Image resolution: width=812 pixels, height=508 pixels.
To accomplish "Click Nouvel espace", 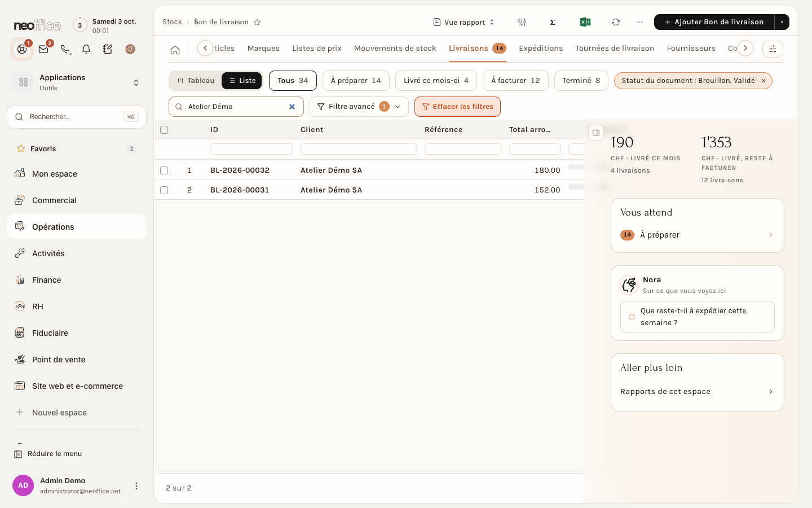I will pyautogui.click(x=77, y=413).
